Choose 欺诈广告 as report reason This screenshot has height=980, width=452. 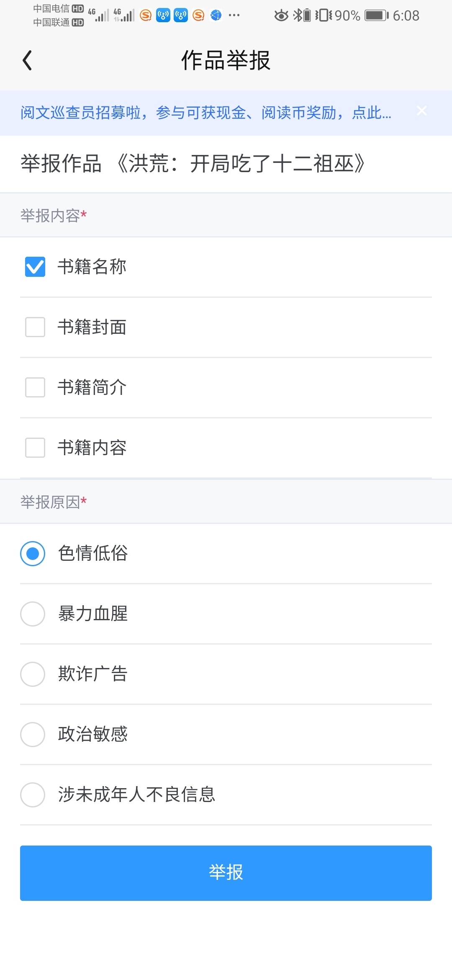(x=33, y=674)
